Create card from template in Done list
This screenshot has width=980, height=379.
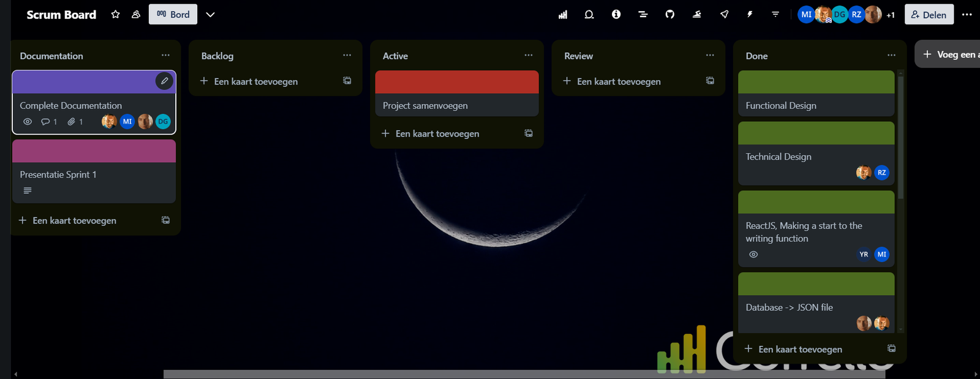pos(892,348)
